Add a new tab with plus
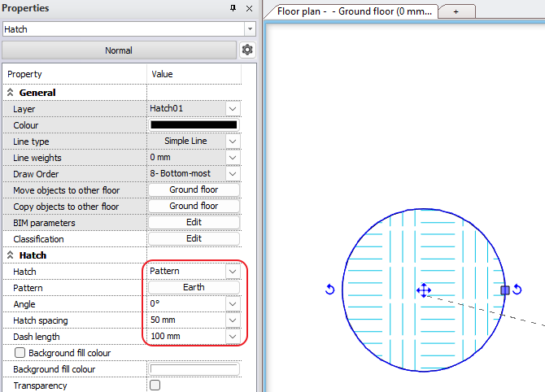This screenshot has height=392, width=545. point(456,11)
